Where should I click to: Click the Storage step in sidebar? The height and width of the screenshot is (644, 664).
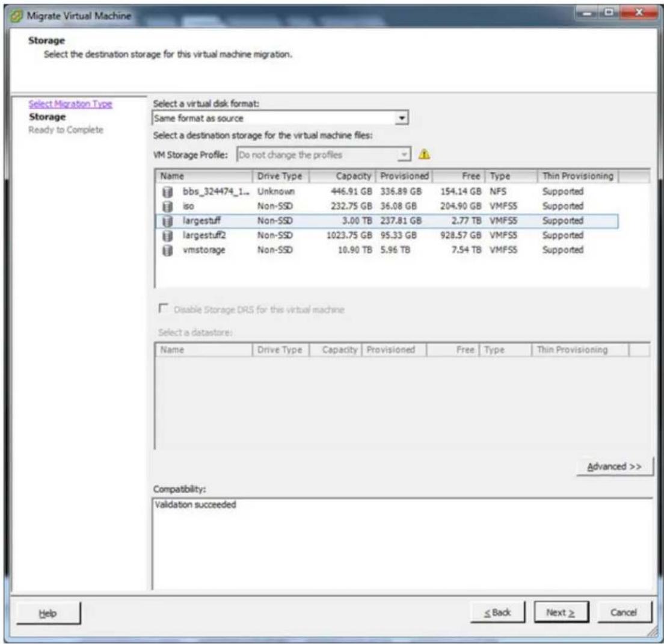click(x=47, y=117)
